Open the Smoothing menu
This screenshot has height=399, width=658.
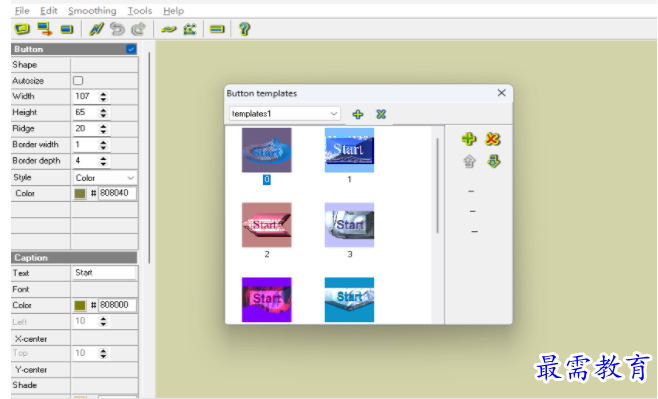click(92, 10)
